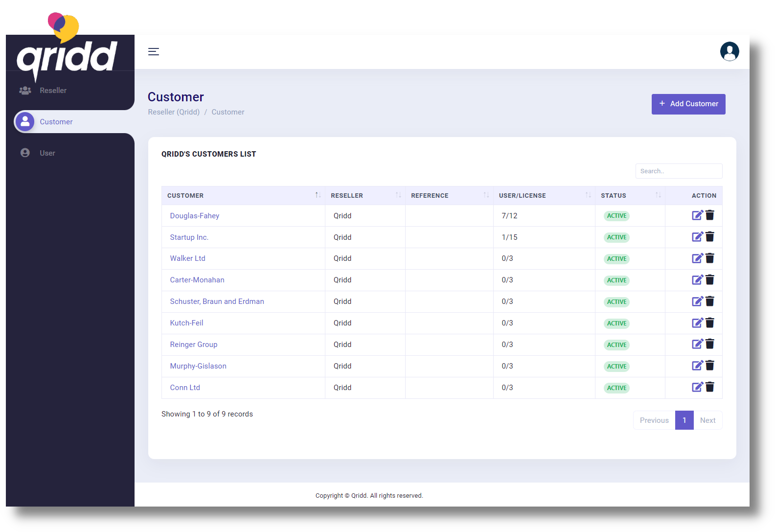775x532 pixels.
Task: Go to Previous page
Action: coord(654,420)
